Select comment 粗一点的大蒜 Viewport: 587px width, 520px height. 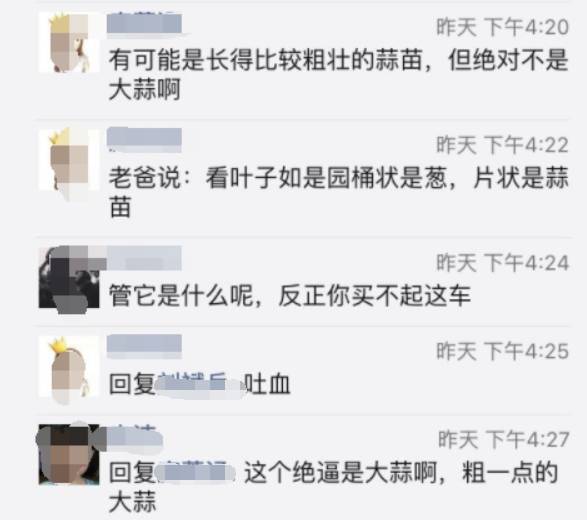pyautogui.click(x=333, y=487)
